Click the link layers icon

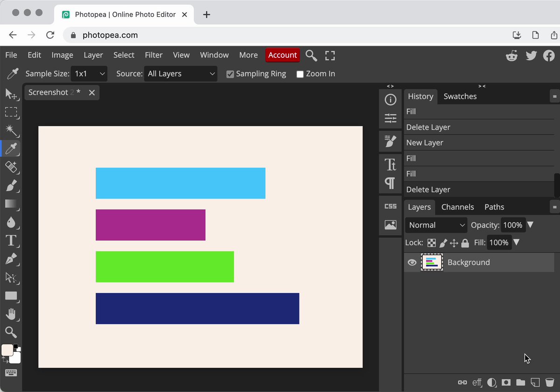point(462,382)
